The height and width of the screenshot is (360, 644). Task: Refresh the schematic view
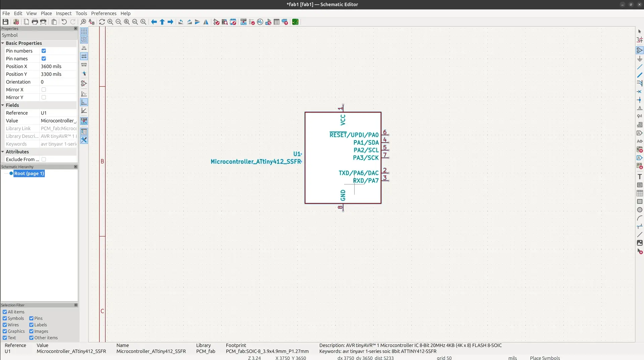pyautogui.click(x=102, y=22)
